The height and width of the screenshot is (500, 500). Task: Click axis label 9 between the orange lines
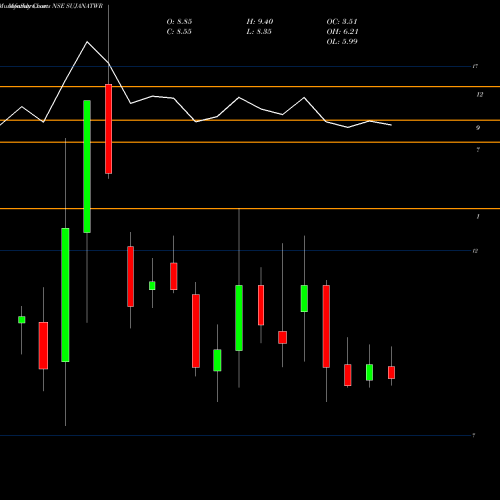478,128
